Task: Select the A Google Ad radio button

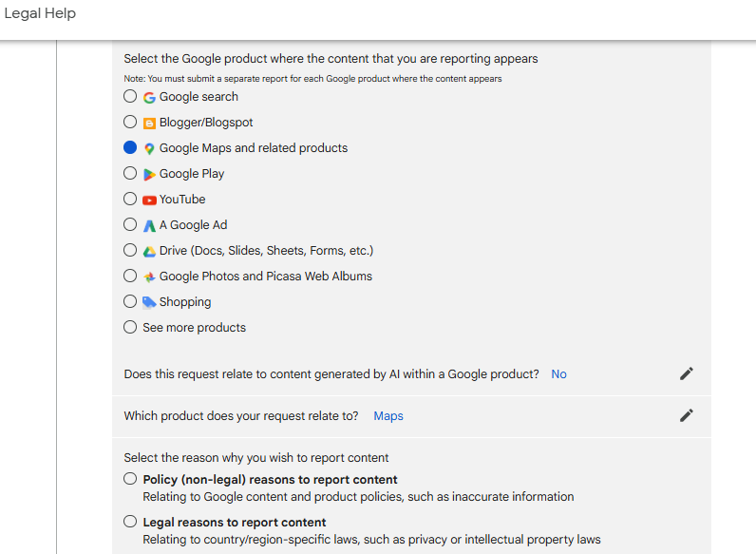Action: 130,224
